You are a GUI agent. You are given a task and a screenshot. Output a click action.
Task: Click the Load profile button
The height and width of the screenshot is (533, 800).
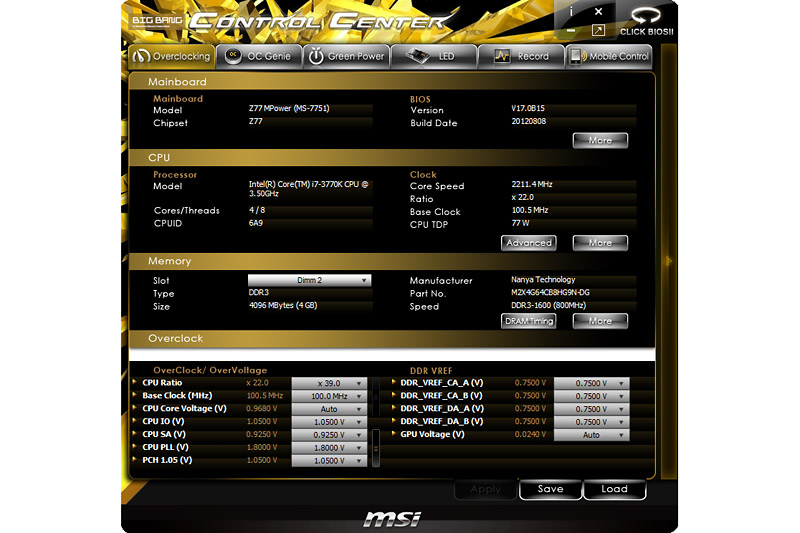[614, 489]
